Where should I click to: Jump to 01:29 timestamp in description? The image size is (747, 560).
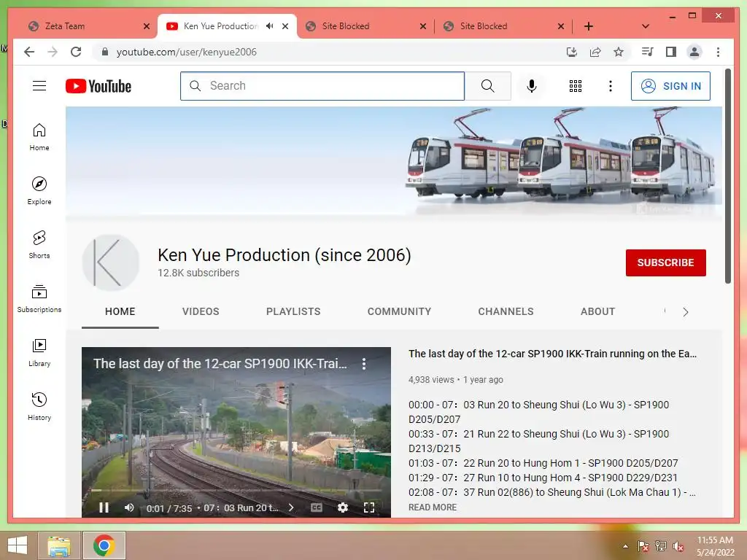(421, 478)
